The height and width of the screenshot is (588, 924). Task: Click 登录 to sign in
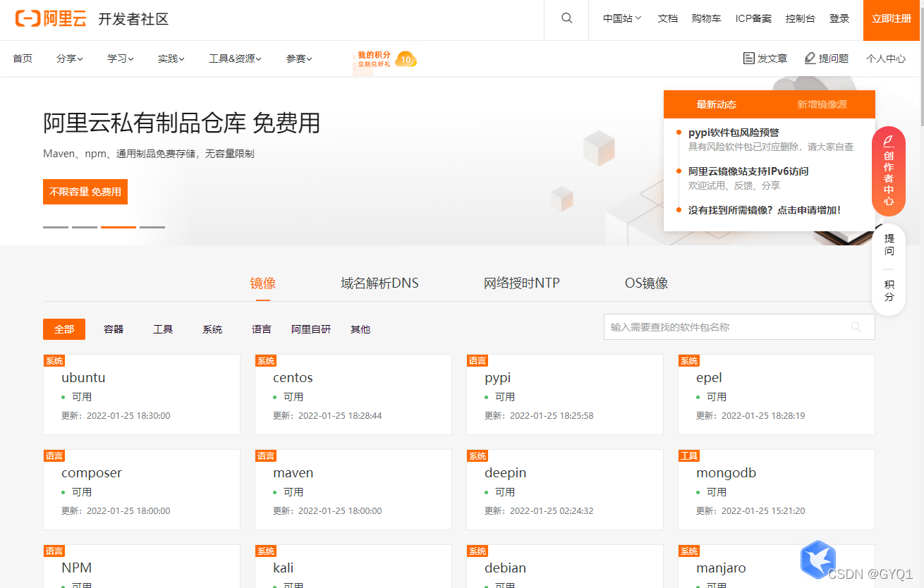(839, 19)
